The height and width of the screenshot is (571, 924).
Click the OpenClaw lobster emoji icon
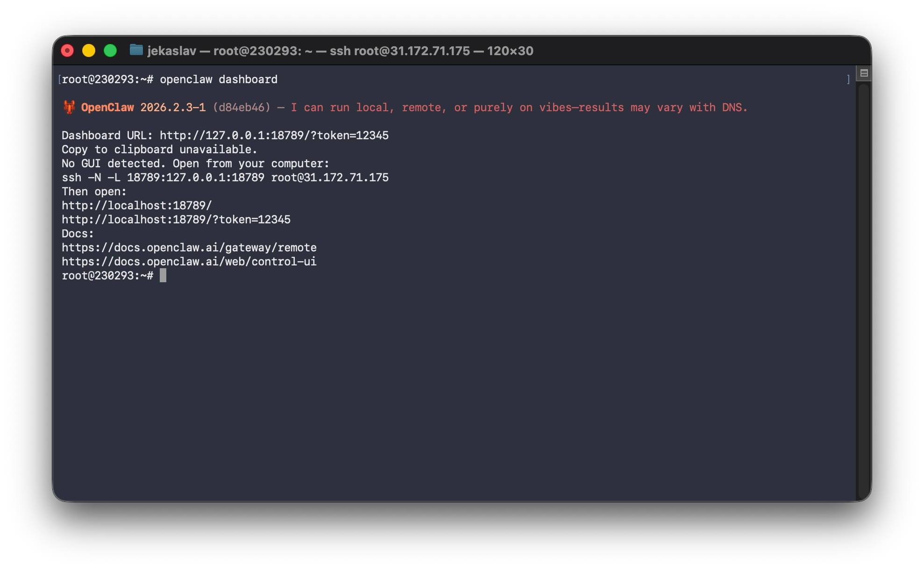(x=69, y=107)
